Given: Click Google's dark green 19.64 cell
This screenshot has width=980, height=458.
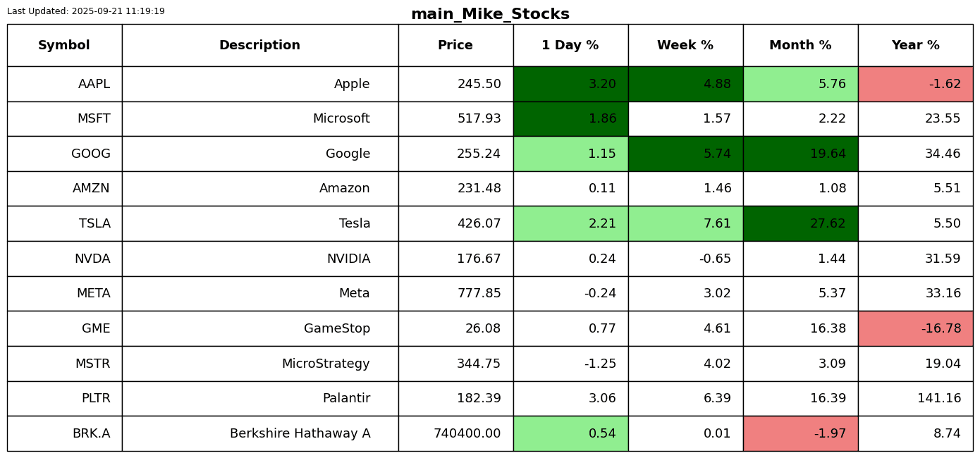Looking at the screenshot, I should (800, 154).
